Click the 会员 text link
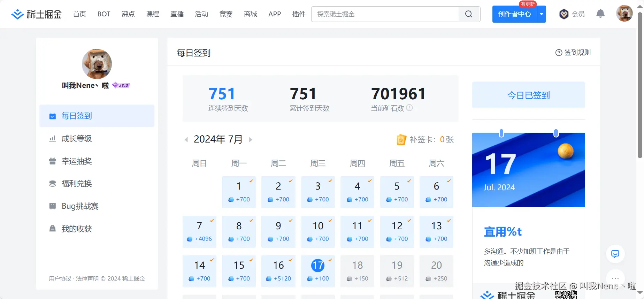 (578, 14)
